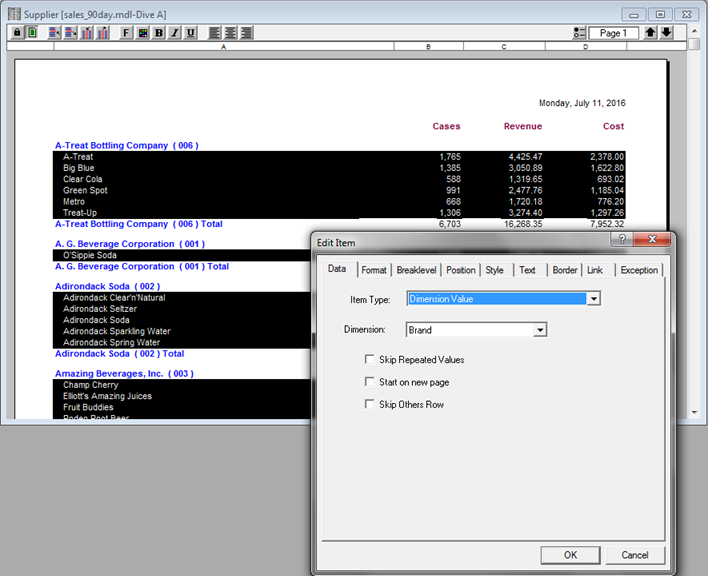
Task: Click the lock icon in toolbar
Action: click(17, 33)
